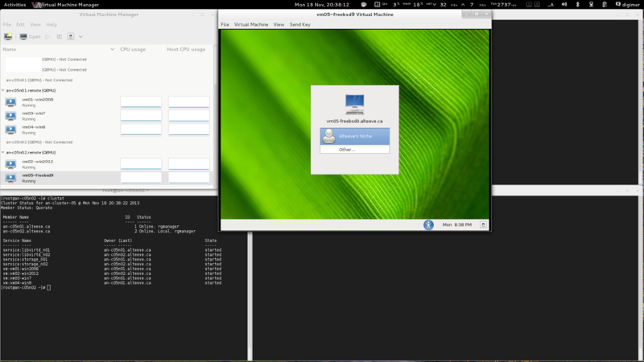Sort by the Name column header
The width and height of the screenshot is (644, 362).
58,49
